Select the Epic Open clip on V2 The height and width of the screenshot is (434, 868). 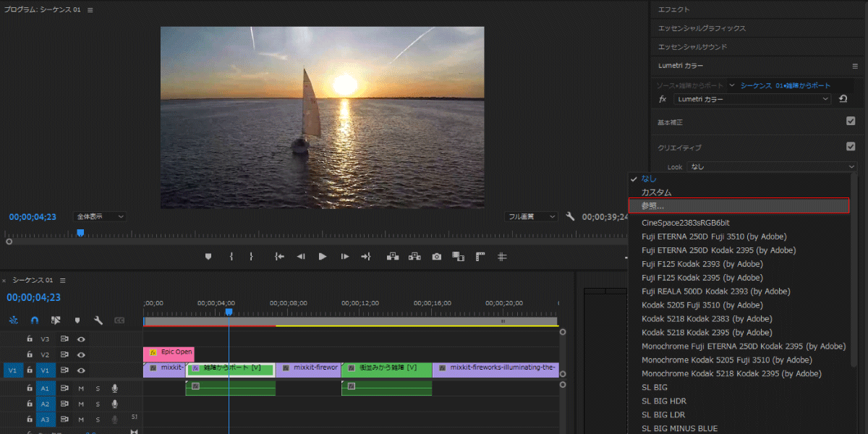point(169,354)
